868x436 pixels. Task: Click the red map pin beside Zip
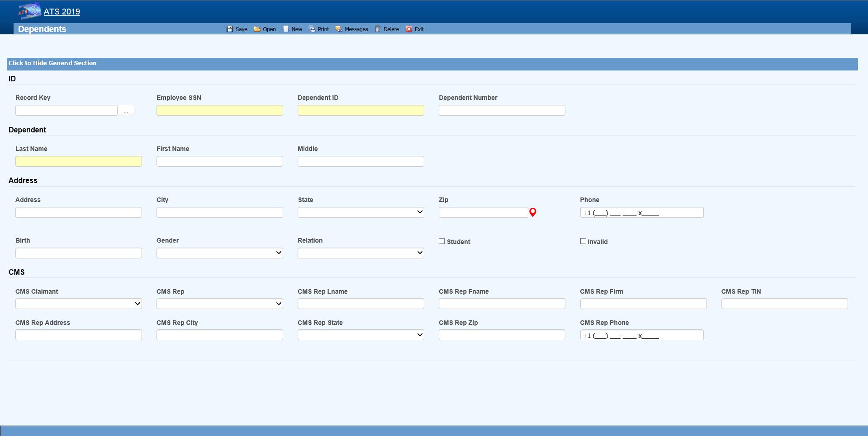click(x=533, y=212)
